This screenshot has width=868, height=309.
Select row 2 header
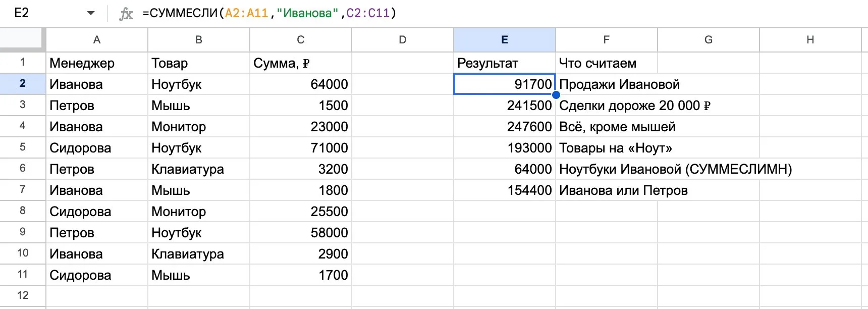click(x=23, y=84)
